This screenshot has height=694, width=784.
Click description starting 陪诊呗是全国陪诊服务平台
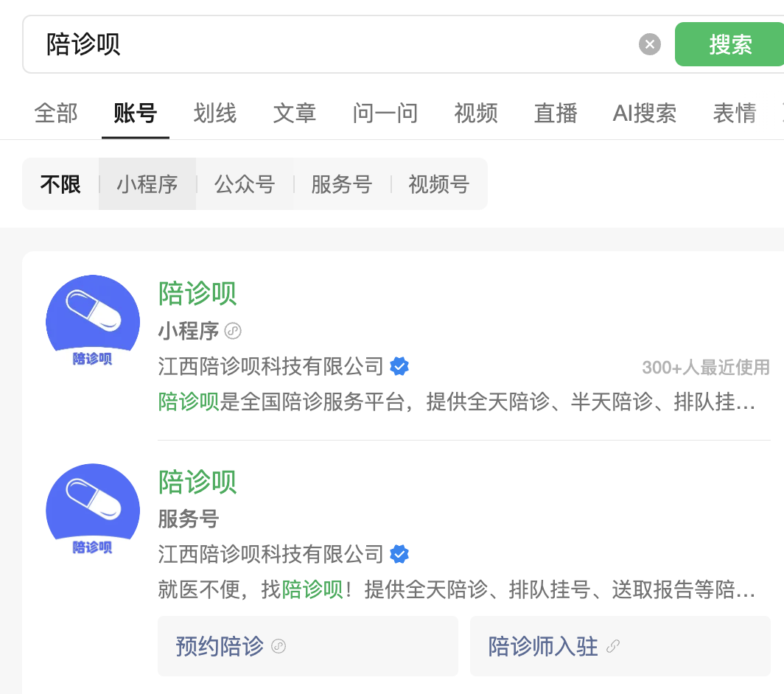[457, 402]
